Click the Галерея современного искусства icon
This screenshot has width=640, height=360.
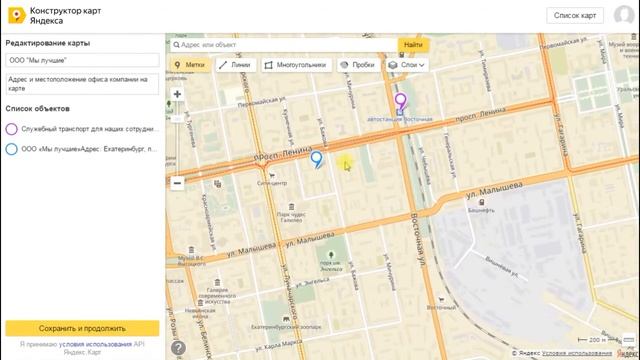tap(217, 282)
